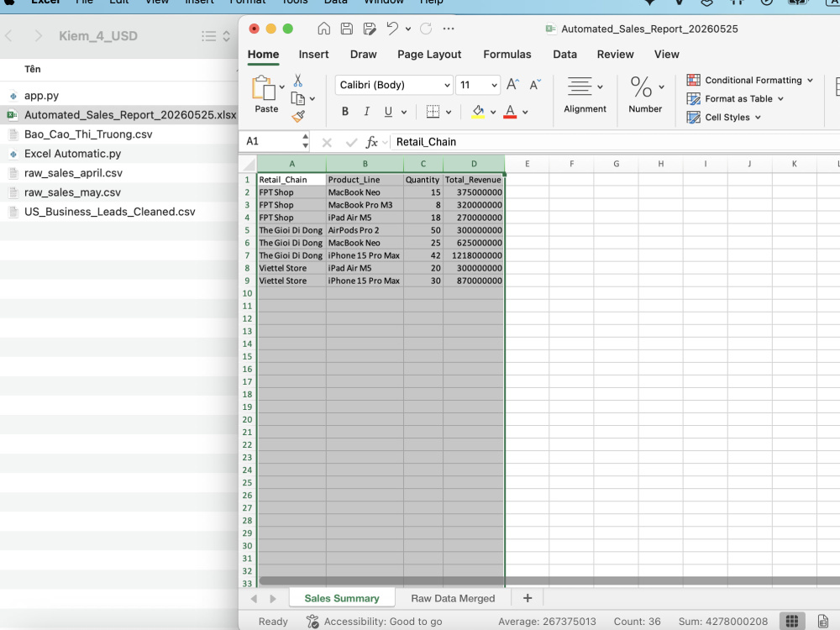This screenshot has height=630, width=840.
Task: Switch to the Formulas ribbon tab
Action: (x=507, y=54)
